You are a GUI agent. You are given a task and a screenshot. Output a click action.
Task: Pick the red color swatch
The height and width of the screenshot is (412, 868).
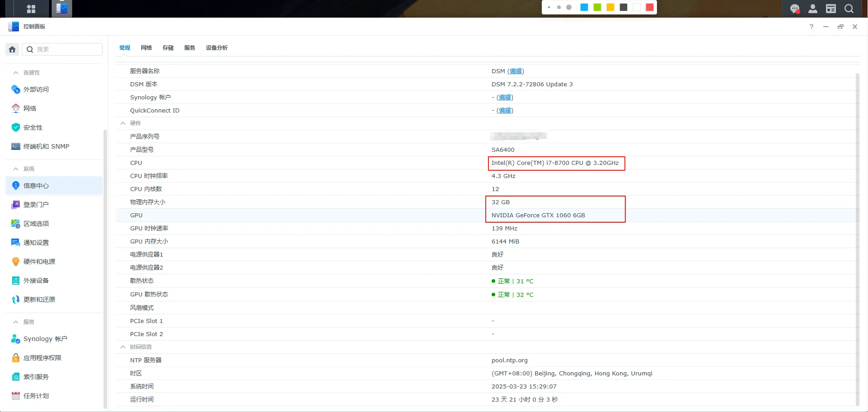(x=650, y=7)
